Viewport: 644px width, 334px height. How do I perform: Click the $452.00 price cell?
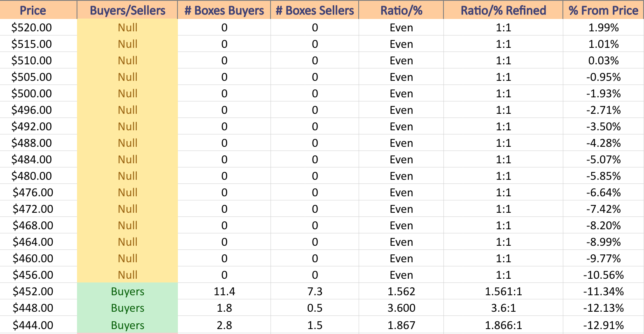[39, 292]
